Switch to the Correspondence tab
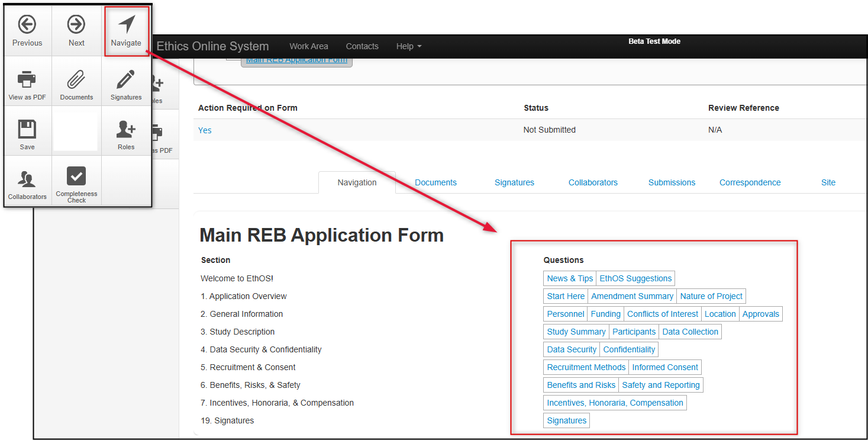The width and height of the screenshot is (868, 440). [x=750, y=182]
